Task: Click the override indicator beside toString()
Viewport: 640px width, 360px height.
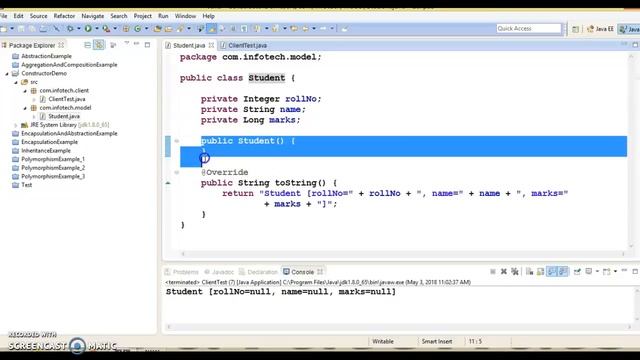Action: point(168,183)
